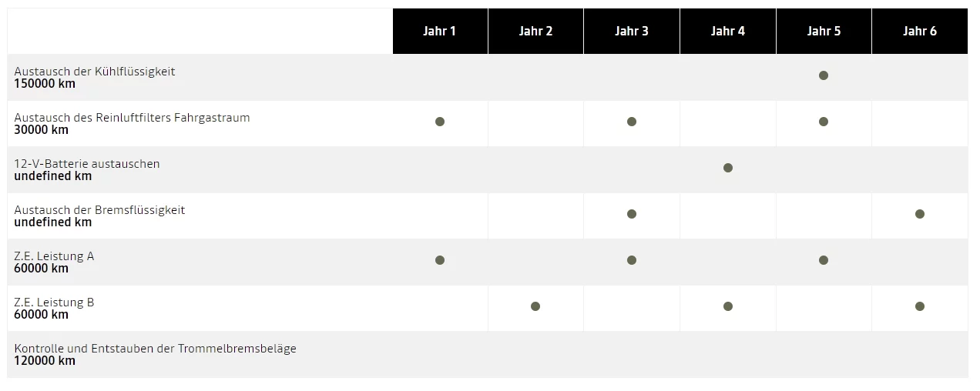Click Z.E. Leistung B dot in Jahr 2
This screenshot has height=391, width=980.
point(535,306)
